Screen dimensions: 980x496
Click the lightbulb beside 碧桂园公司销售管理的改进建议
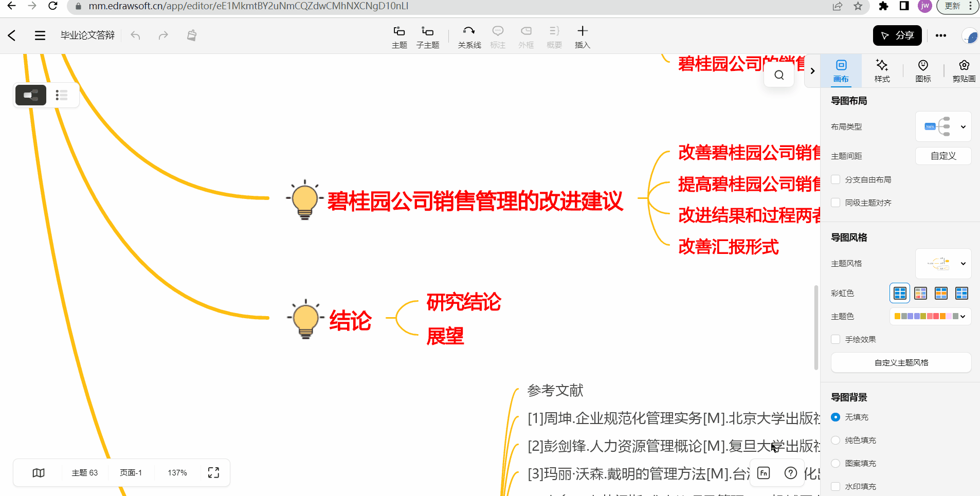[x=305, y=199]
